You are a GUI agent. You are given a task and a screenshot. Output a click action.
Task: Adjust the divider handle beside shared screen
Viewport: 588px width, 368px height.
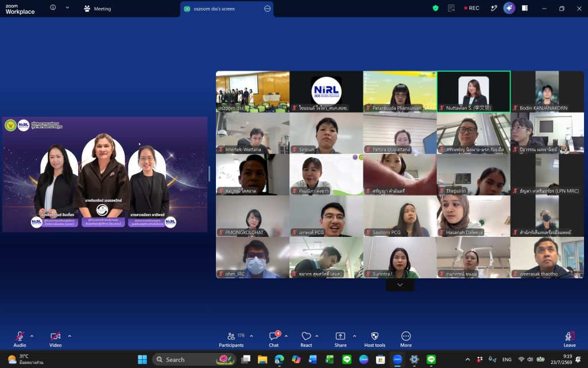coord(209,174)
